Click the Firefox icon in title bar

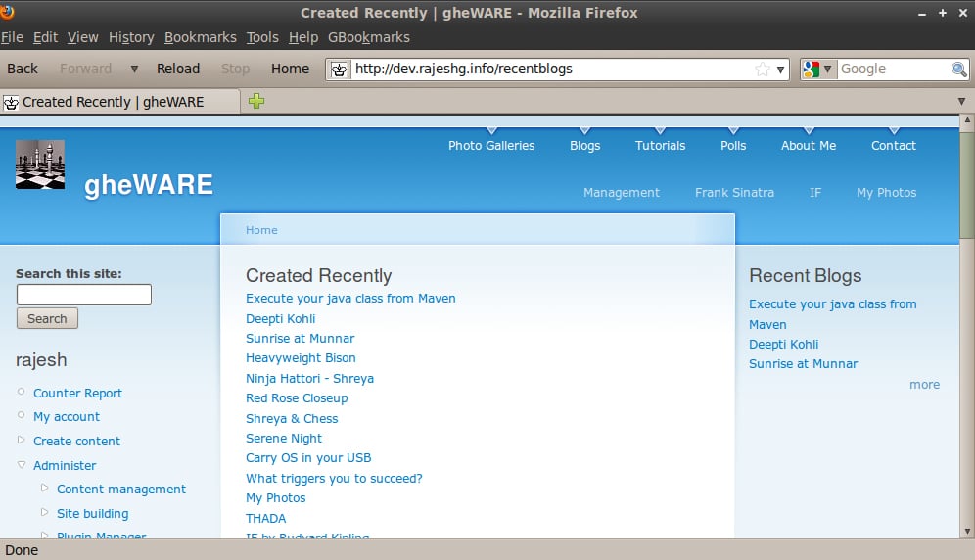8,13
